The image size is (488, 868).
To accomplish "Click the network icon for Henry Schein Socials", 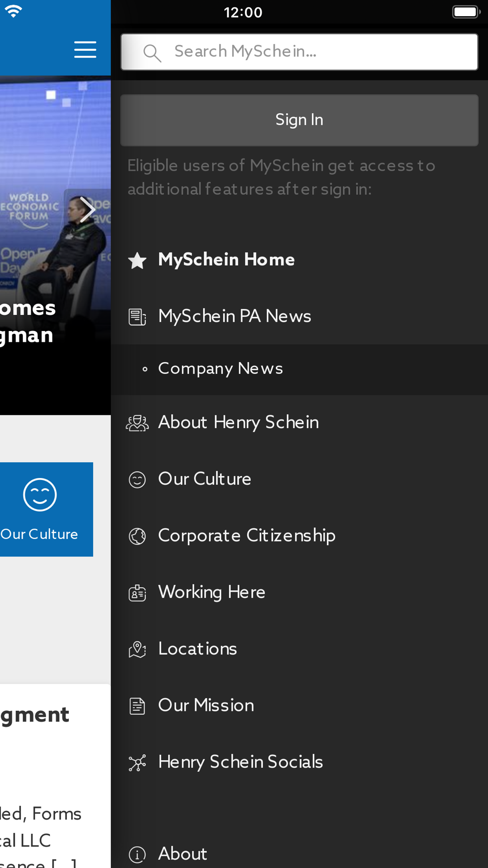I will pyautogui.click(x=137, y=763).
